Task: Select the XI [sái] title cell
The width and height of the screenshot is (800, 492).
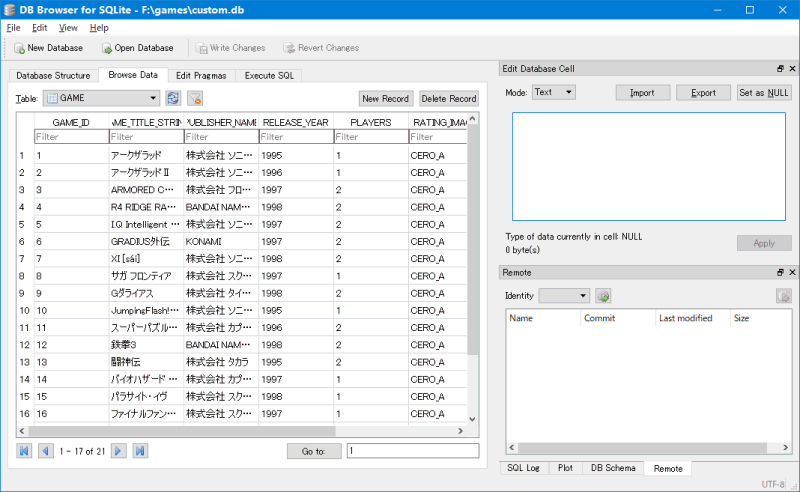Action: (x=146, y=259)
